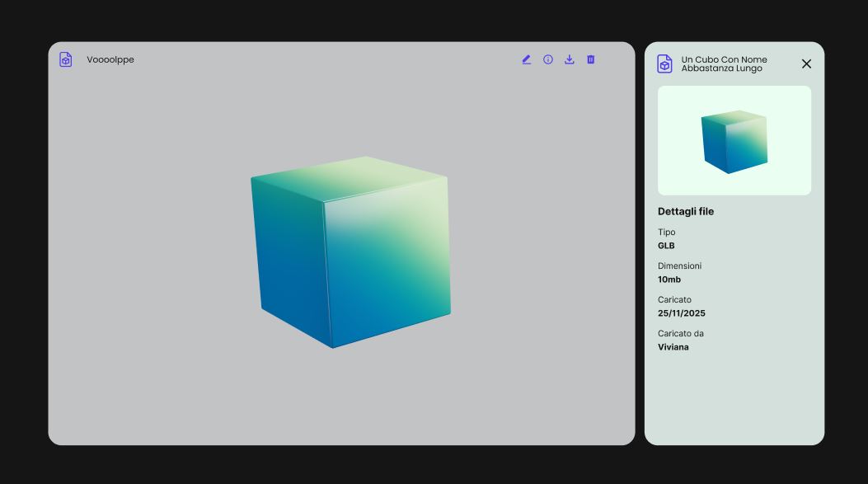Click the uploader name "Viviana"
868x484 pixels.
coord(673,346)
